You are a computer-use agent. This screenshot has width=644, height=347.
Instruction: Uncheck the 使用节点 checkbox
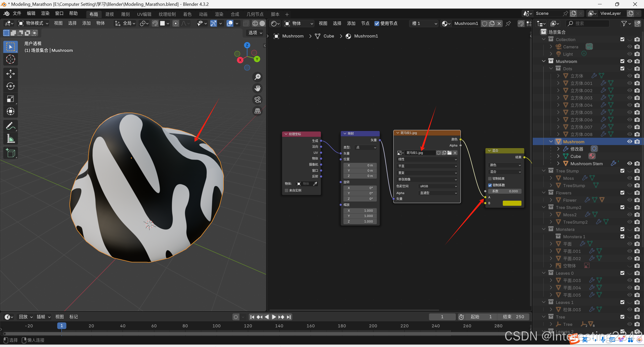(377, 23)
